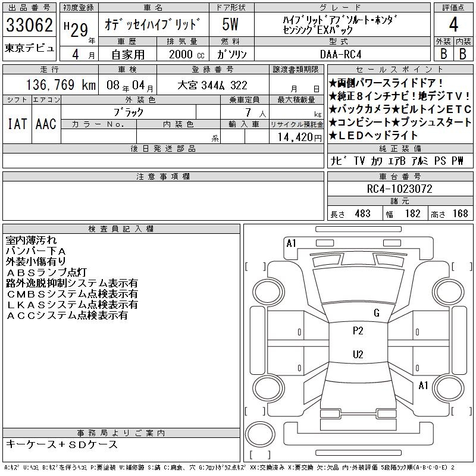The image size is (476, 476).
Task: Click note "LKASシステム点検表示有"
Action: coord(72,305)
